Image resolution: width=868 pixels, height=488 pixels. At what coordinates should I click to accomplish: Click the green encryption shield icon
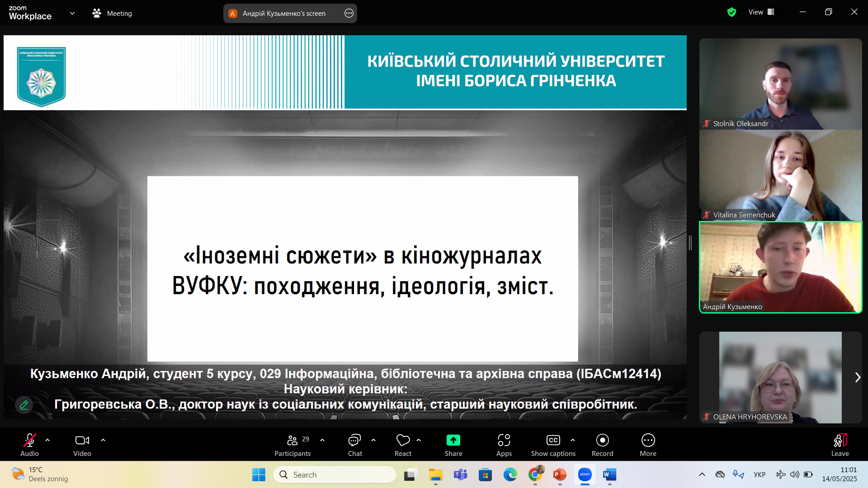[731, 12]
